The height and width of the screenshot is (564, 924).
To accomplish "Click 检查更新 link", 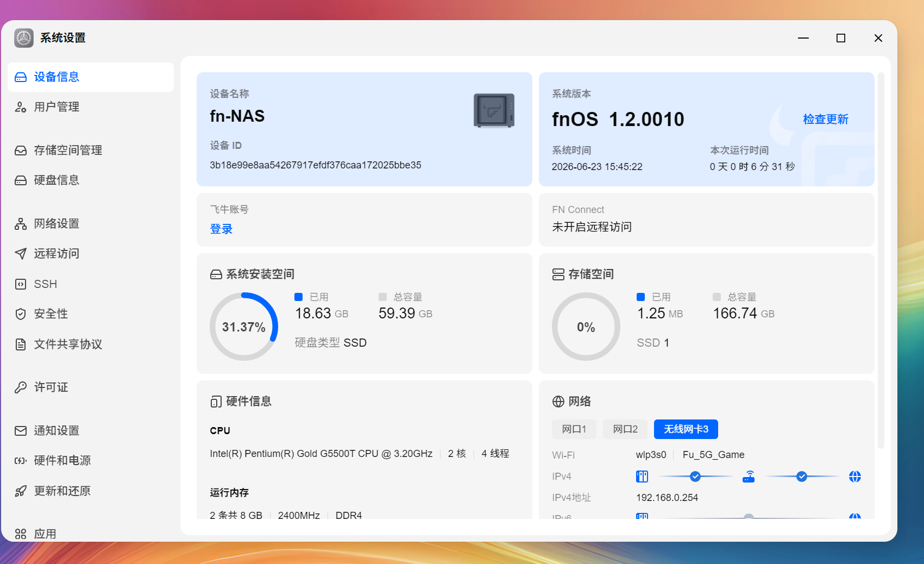I will click(x=826, y=120).
